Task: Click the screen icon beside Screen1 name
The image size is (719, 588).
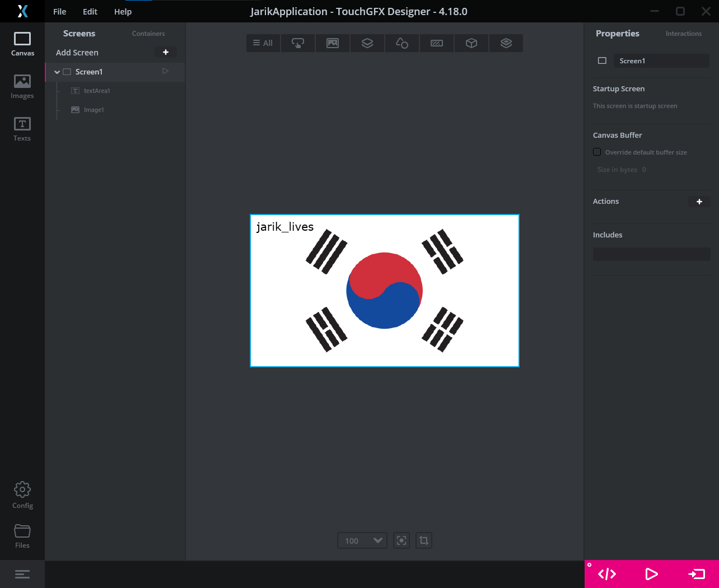Action: coord(603,60)
